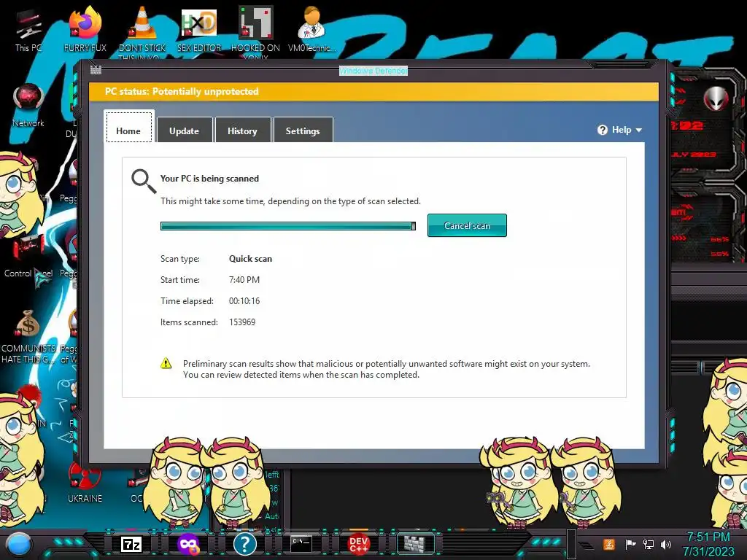
Task: Click the 7:40 PM start time value
Action: coord(244,279)
